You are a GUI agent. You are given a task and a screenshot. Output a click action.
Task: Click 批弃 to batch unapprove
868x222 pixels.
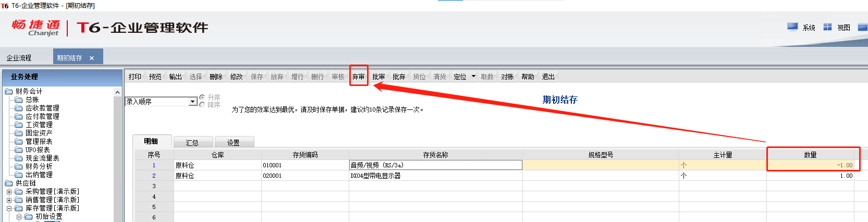[399, 77]
